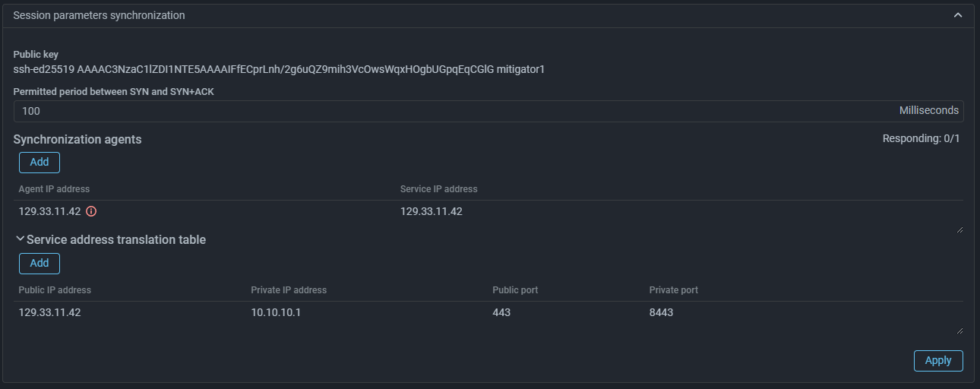Add a new synchronization agent

(x=40, y=162)
